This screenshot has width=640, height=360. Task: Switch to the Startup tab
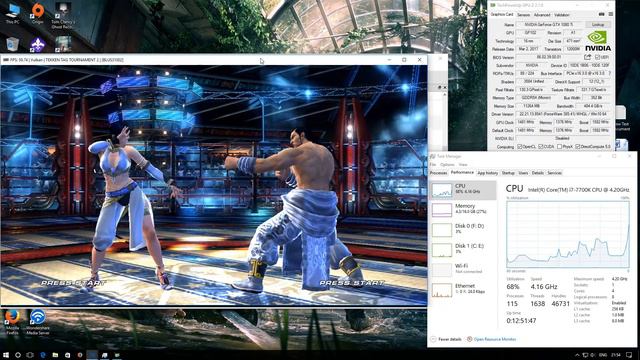click(x=508, y=173)
